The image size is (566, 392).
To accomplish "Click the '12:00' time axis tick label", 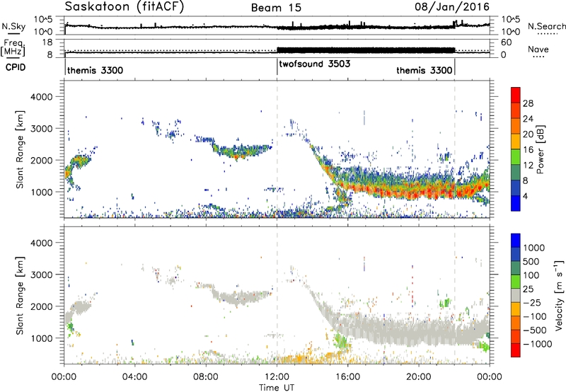I will click(277, 377).
